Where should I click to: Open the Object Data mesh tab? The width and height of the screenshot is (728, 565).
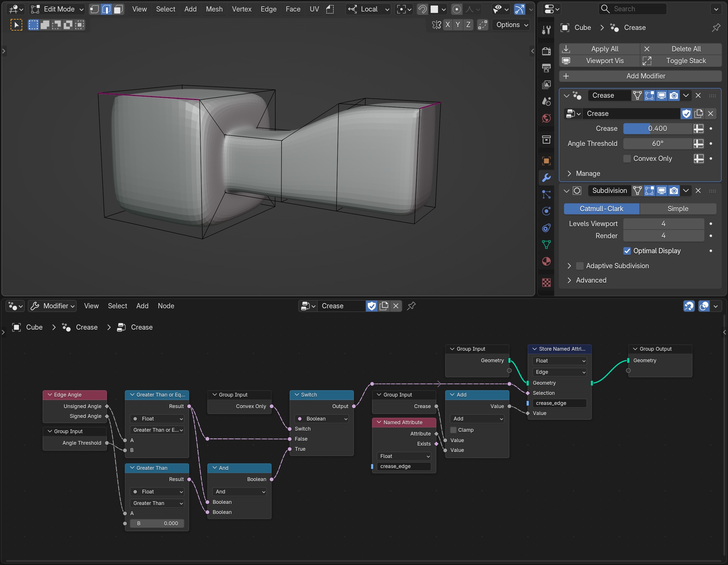point(546,245)
